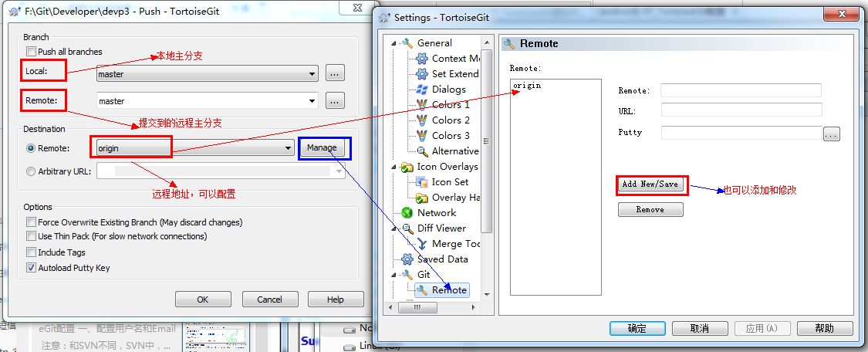The height and width of the screenshot is (352, 868).
Task: Click the settings tree horizontal scrollbar
Action: [418, 307]
